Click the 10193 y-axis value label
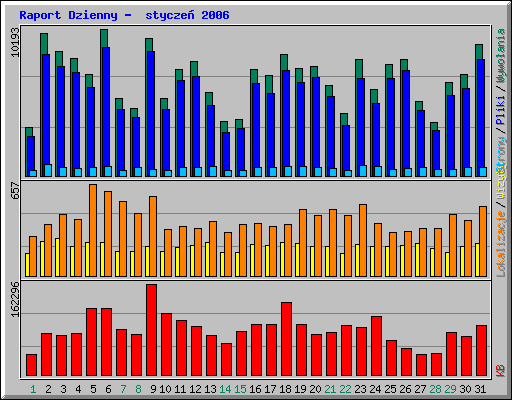The width and height of the screenshot is (512, 400). coord(15,42)
